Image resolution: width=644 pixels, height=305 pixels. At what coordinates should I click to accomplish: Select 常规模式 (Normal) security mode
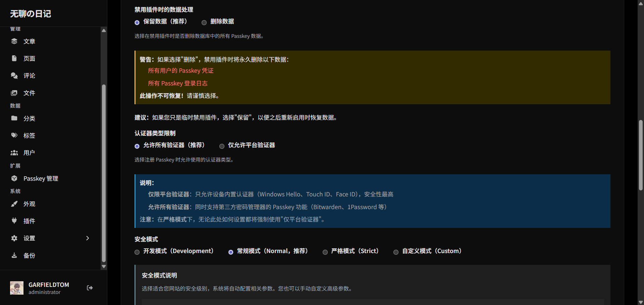coord(231,252)
